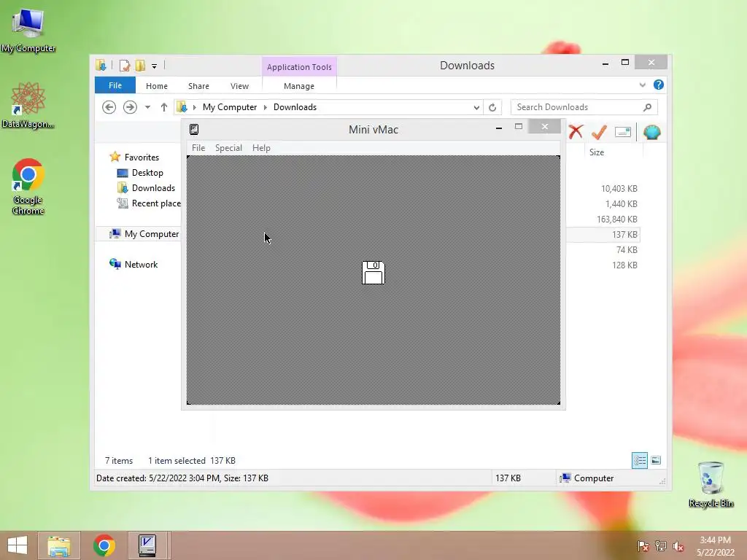
Task: Select the file sized 128 KB
Action: (x=624, y=265)
